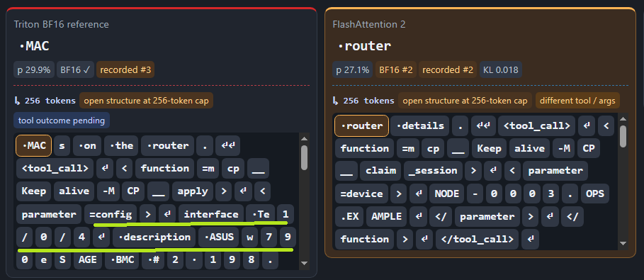Click the Triton BF16 reference title
Screen dimensions: 644x280
coord(62,24)
